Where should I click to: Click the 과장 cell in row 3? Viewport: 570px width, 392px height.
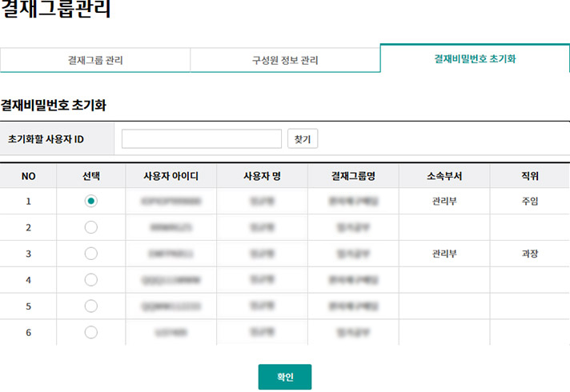[x=529, y=254]
